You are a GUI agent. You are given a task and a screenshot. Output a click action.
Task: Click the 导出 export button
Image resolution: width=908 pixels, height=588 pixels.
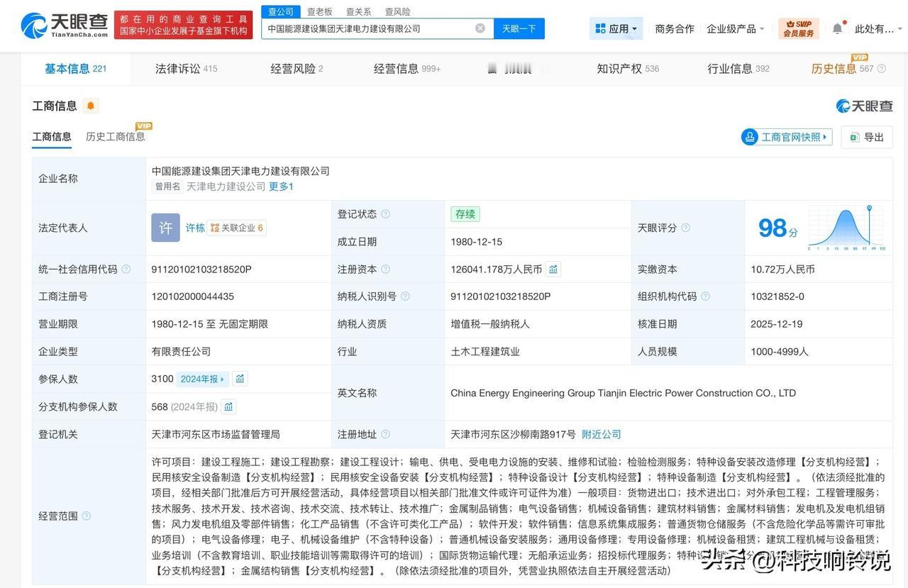(867, 137)
